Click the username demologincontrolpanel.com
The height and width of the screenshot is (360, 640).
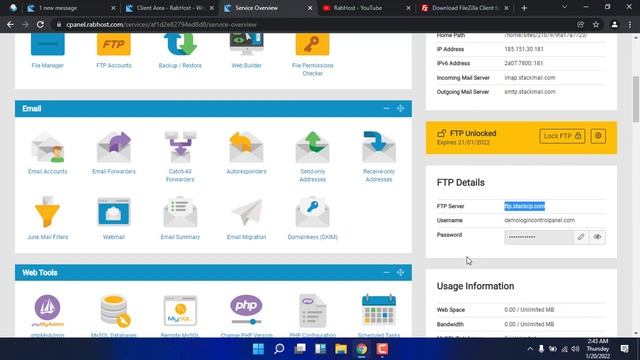539,220
